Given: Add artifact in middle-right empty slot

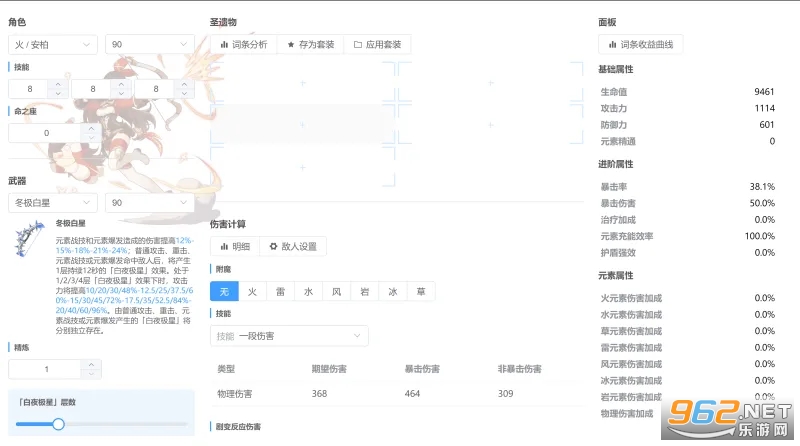Looking at the screenshot, I should [490, 125].
